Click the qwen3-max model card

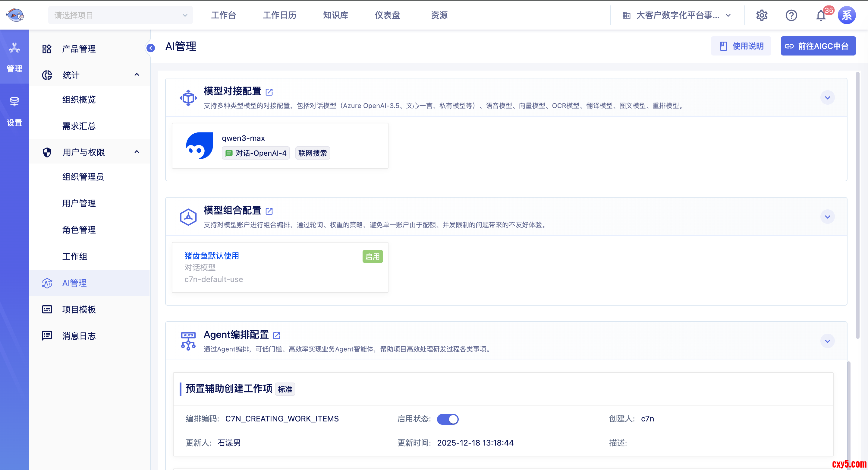pyautogui.click(x=280, y=146)
